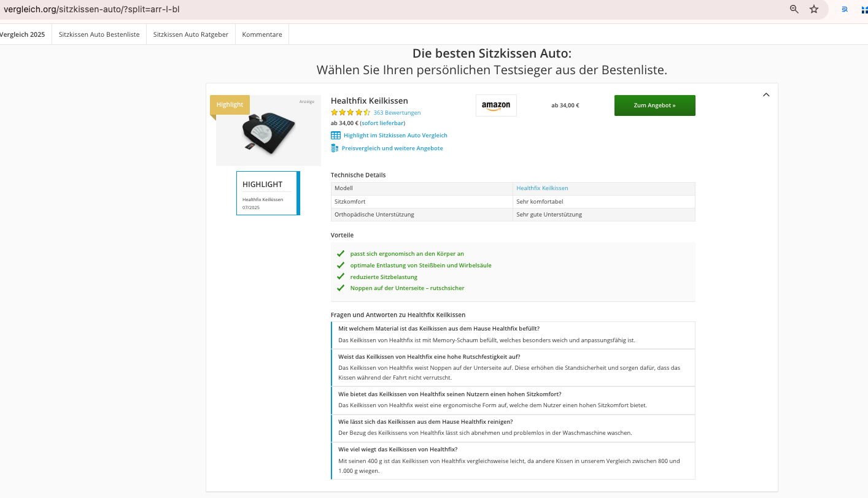Open Preisvergleich und weitere Angebote link
Image resolution: width=868 pixels, height=498 pixels.
392,148
